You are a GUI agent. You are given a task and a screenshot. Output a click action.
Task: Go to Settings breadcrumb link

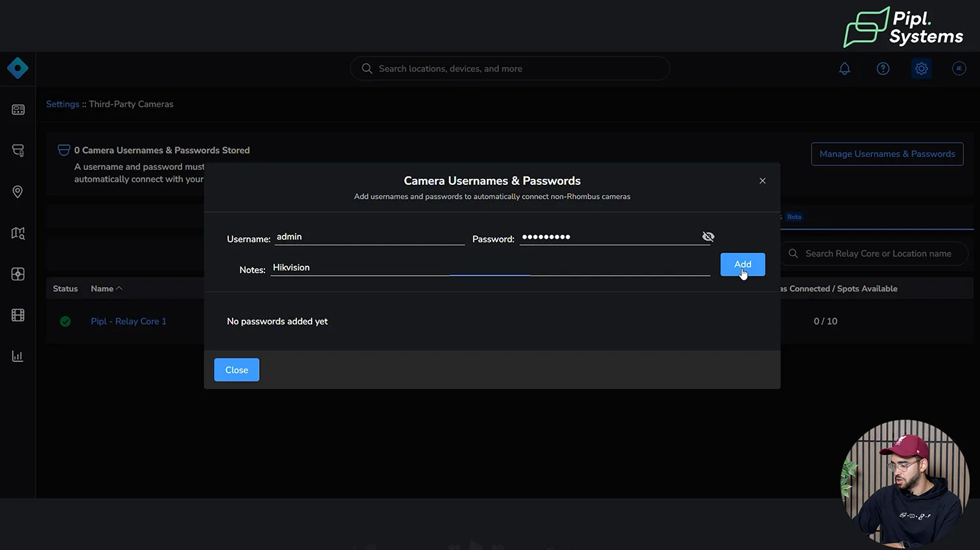coord(62,104)
